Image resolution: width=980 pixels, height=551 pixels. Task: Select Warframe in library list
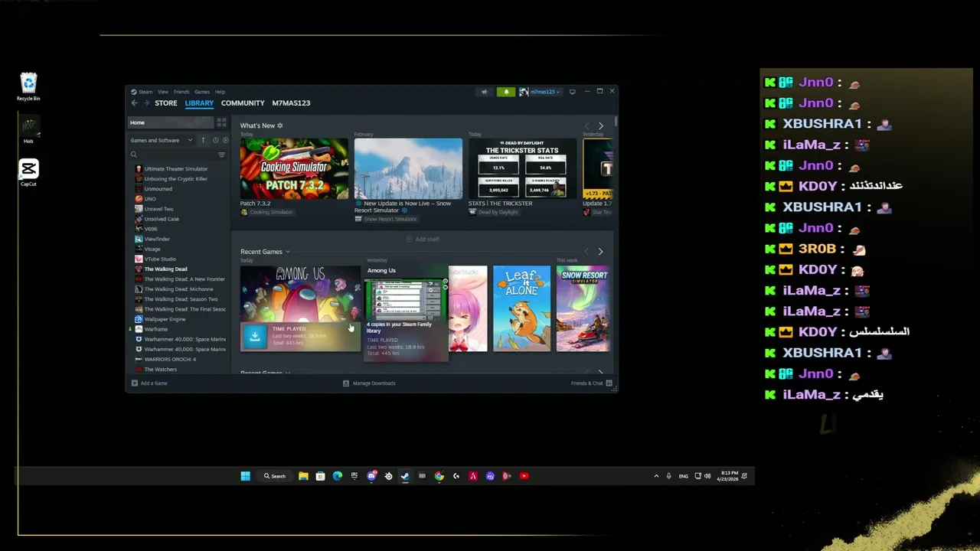click(155, 329)
